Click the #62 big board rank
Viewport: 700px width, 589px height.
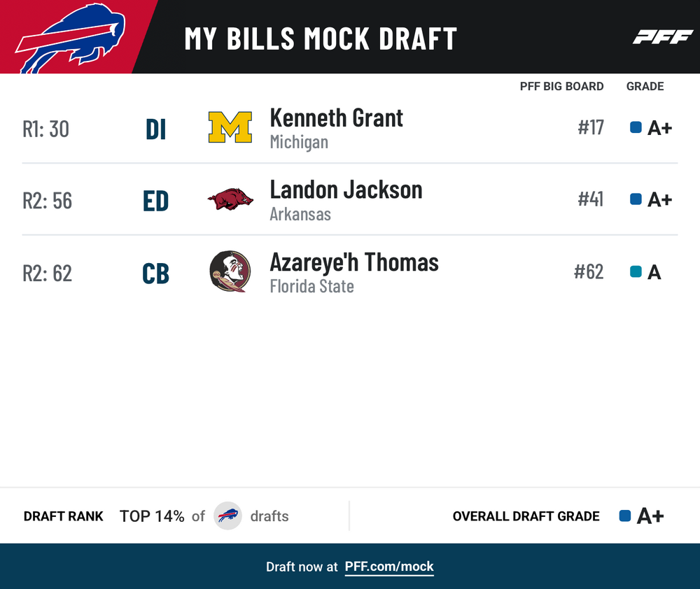click(589, 271)
